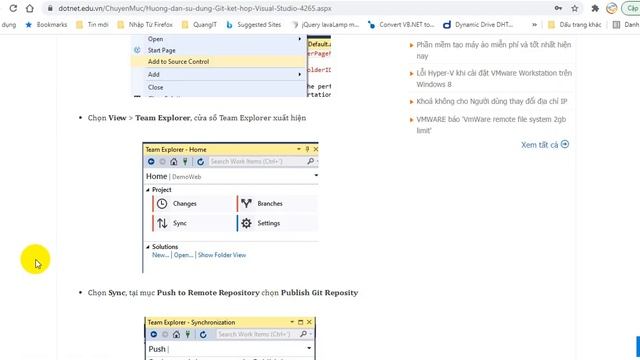Image resolution: width=640 pixels, height=360 pixels.
Task: Click Open in the context menu image
Action: [156, 39]
